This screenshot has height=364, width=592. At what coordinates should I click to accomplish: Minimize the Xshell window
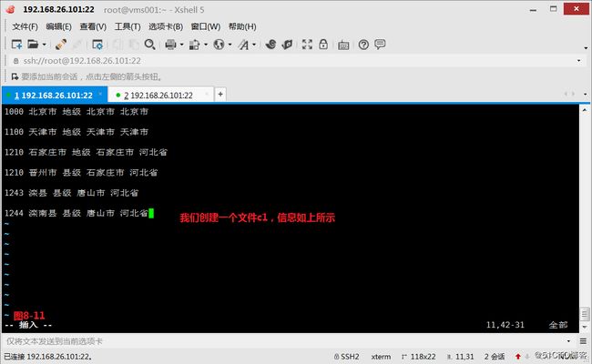pyautogui.click(x=533, y=9)
